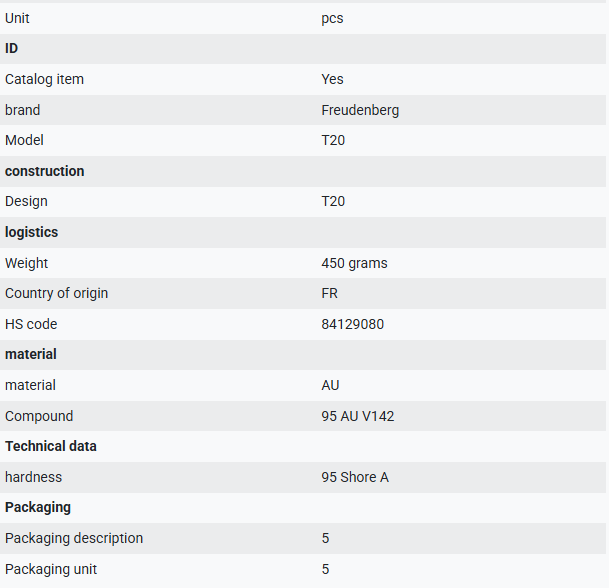Click the pcs unit value
Screen dimensions: 609x588
(x=332, y=19)
